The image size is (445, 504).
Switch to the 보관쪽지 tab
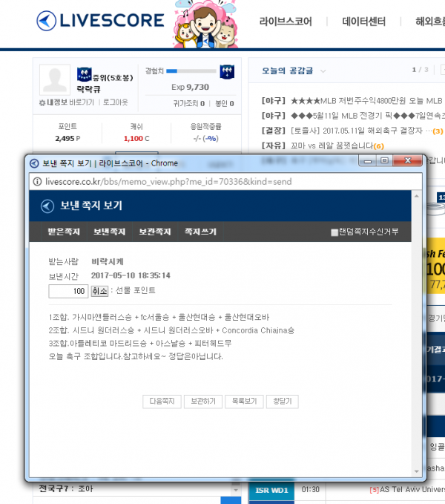click(155, 232)
